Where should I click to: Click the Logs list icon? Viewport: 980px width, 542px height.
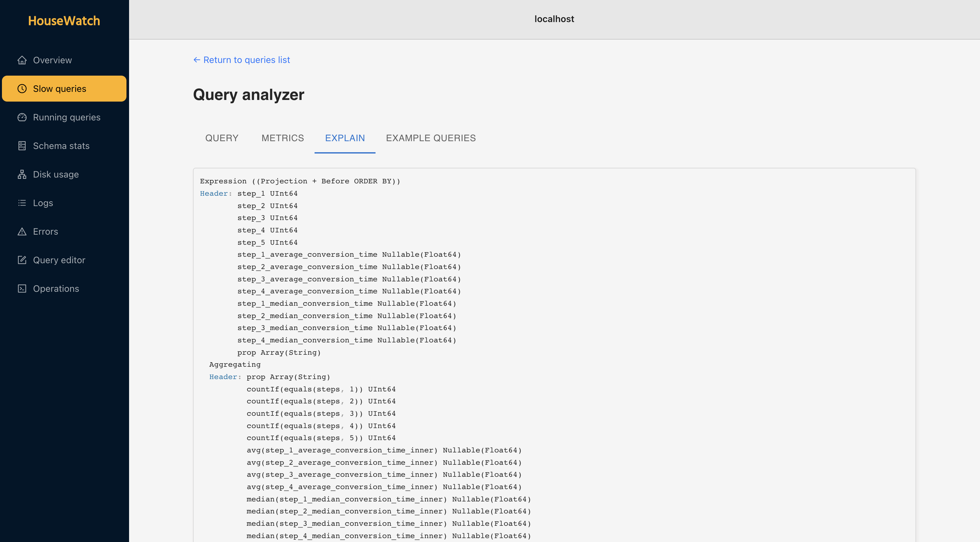pyautogui.click(x=22, y=203)
